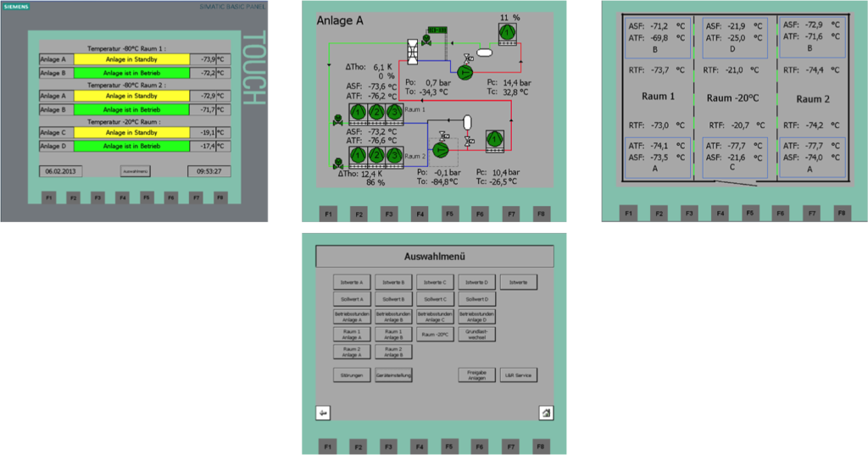The width and height of the screenshot is (868, 455).
Task: Open Betriebsstunden Anlage C
Action: (435, 316)
